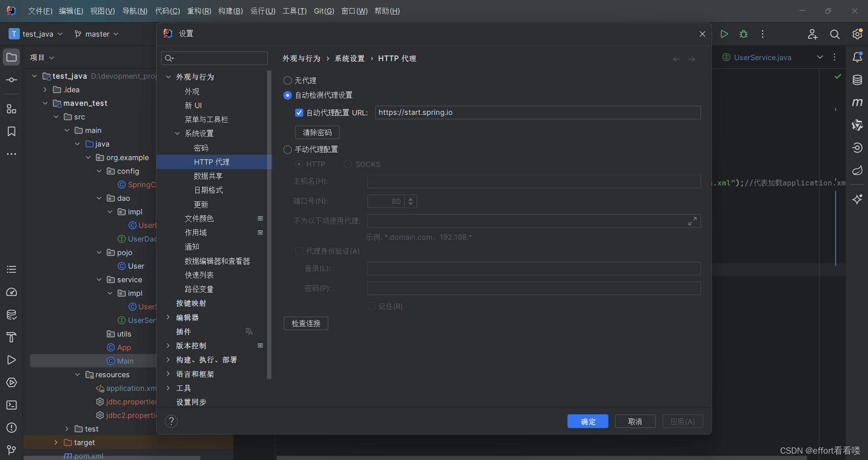868x460 pixels.
Task: Expand 语言和框架 settings group
Action: coord(168,374)
